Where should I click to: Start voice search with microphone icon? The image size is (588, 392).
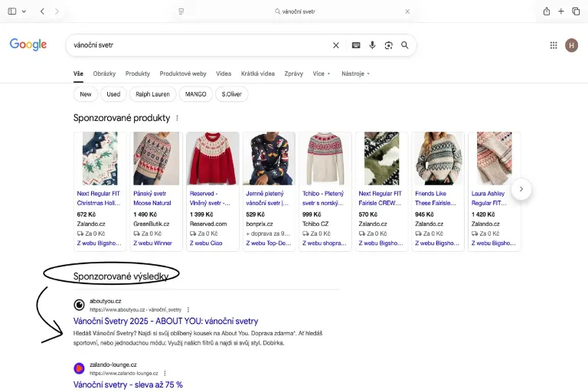372,45
